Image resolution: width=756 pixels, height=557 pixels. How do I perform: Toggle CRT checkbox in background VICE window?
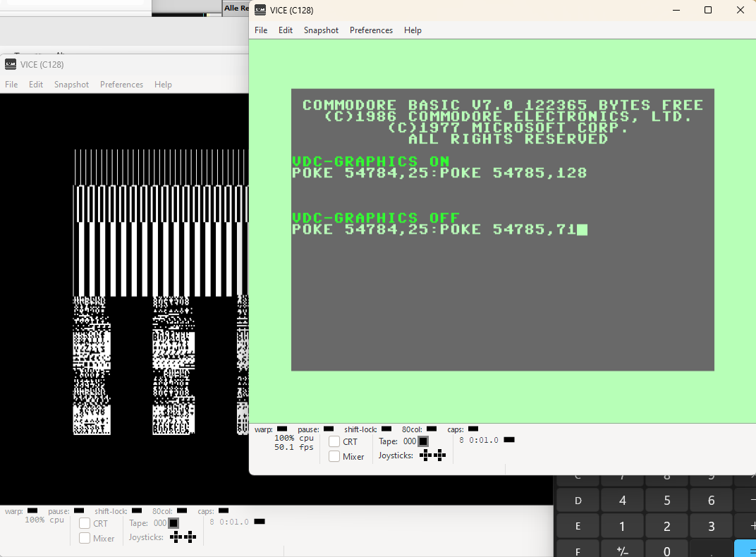(x=85, y=523)
